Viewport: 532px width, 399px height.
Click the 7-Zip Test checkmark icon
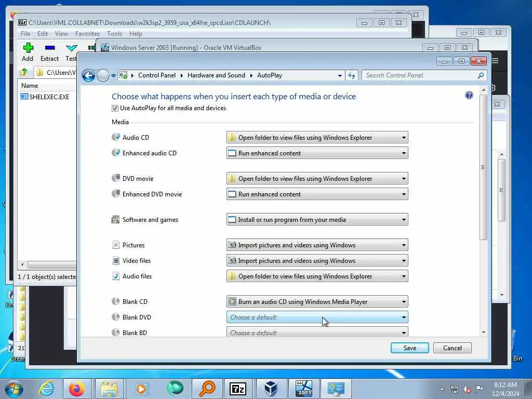point(72,48)
